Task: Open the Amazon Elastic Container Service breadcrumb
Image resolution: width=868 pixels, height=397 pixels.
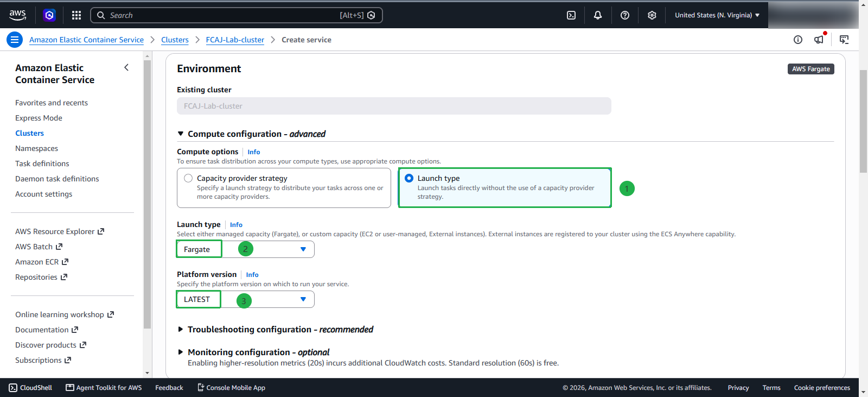Action: (x=86, y=40)
